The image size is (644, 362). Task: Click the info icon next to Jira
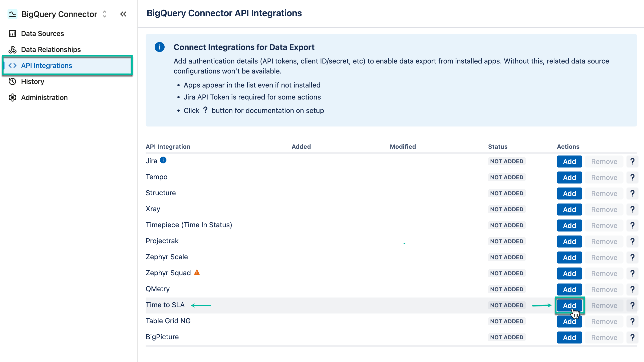[163, 160]
